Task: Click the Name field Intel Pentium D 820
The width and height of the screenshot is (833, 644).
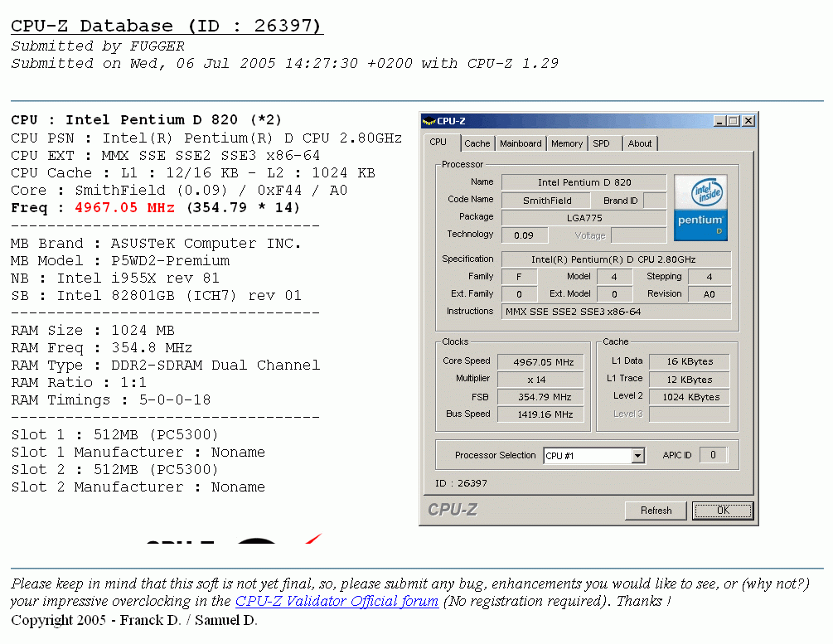Action: (x=584, y=182)
